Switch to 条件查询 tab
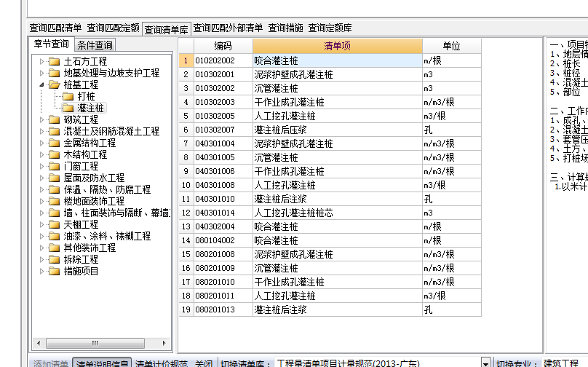The image size is (588, 367). [95, 45]
